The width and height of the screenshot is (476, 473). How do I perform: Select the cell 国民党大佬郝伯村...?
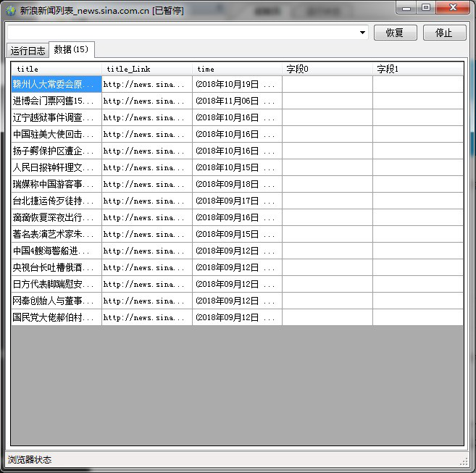[57, 317]
